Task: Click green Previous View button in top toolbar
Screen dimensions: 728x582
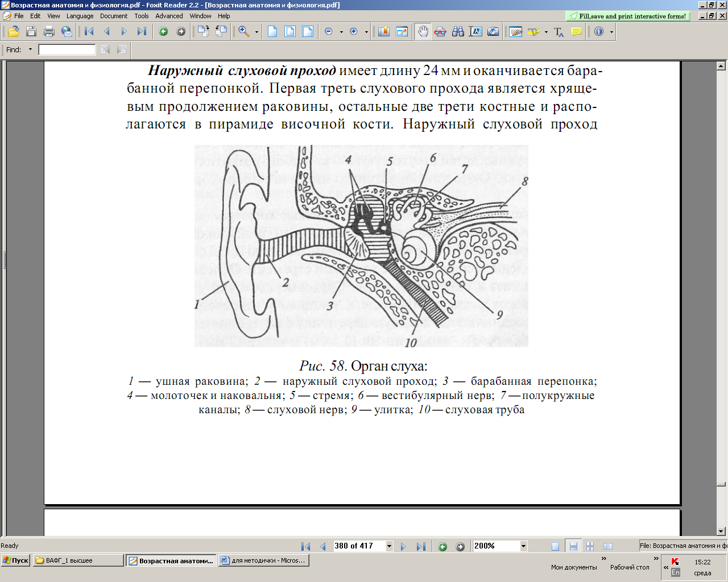Action: click(164, 32)
